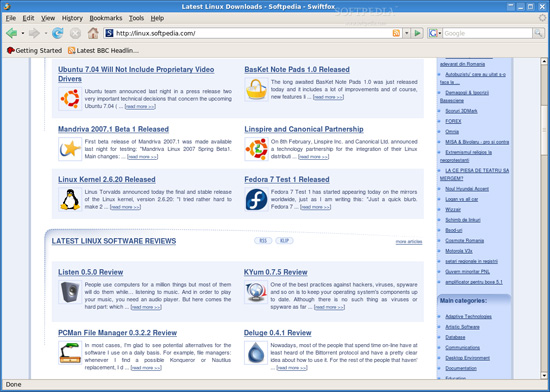The image size is (550, 392).
Task: Click the KYum review icon
Action: tap(256, 292)
